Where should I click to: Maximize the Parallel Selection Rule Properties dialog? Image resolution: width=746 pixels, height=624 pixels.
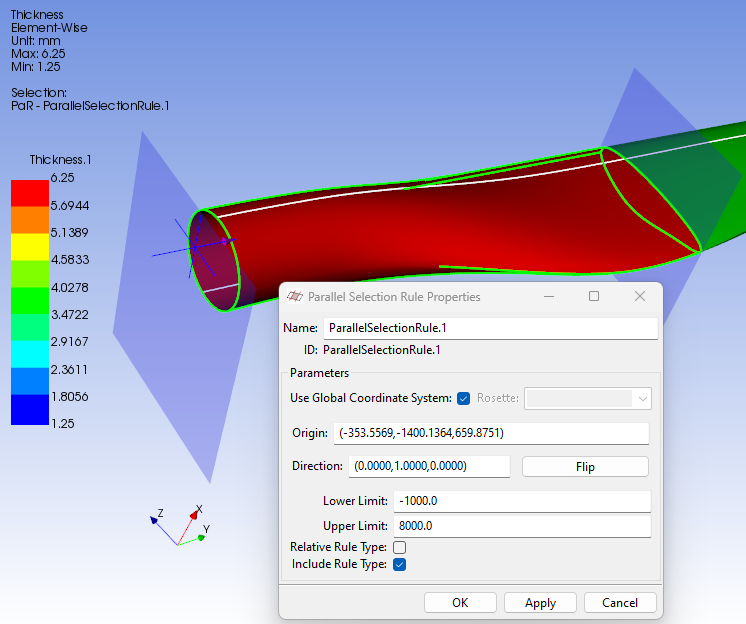(x=594, y=297)
